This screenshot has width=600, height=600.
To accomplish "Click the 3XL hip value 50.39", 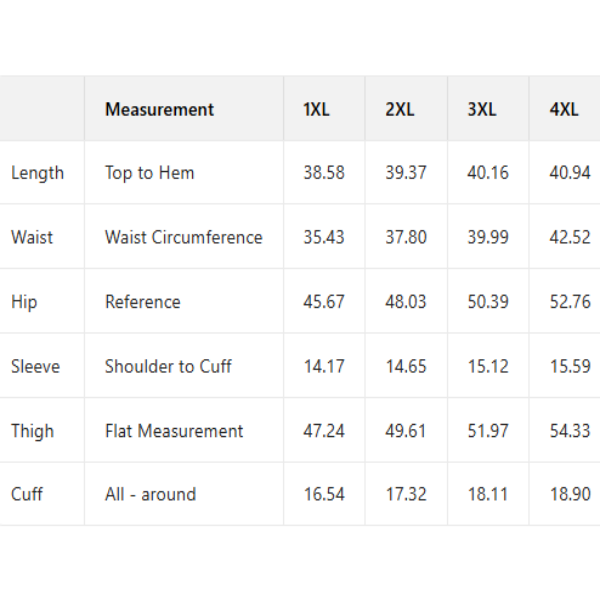I will [x=488, y=302].
